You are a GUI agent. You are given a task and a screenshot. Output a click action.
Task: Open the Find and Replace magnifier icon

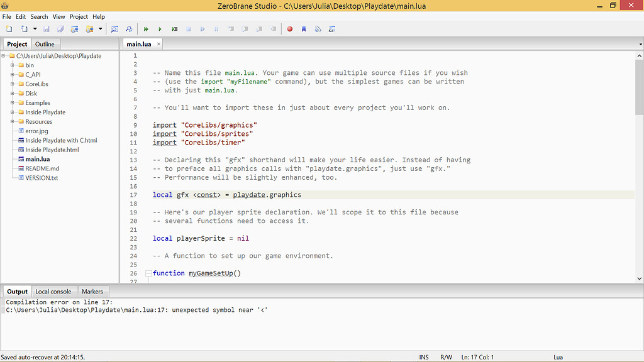pos(129,29)
